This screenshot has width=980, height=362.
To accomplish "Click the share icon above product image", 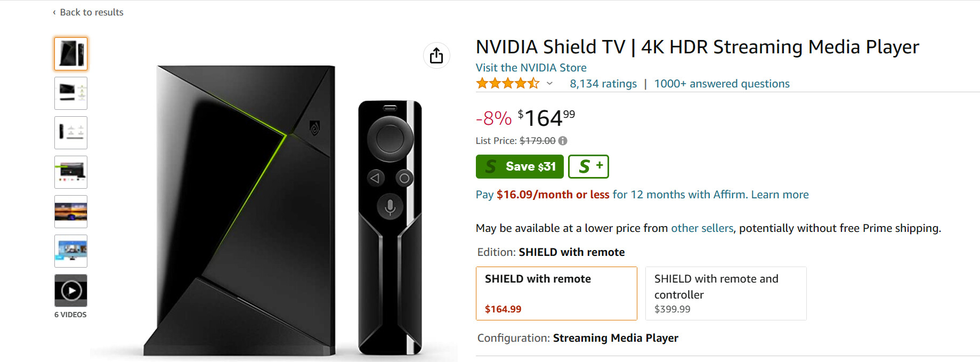I will click(x=436, y=55).
